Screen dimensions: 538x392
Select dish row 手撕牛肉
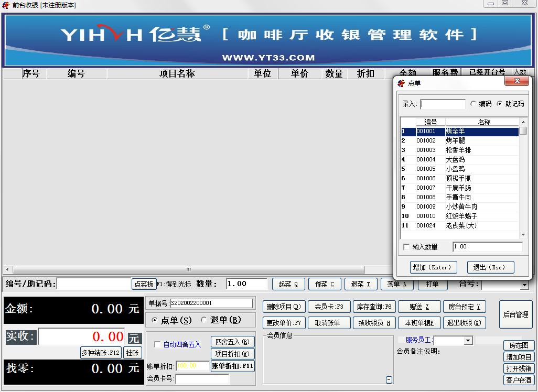(460, 197)
